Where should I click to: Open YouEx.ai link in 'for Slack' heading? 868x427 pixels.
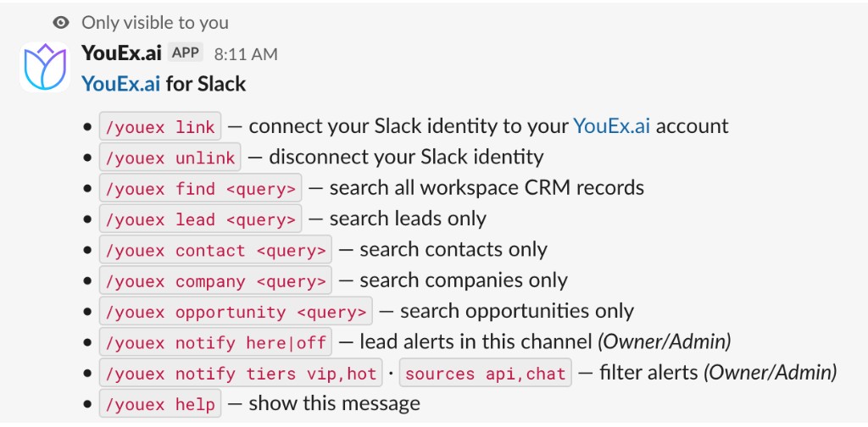pos(120,84)
